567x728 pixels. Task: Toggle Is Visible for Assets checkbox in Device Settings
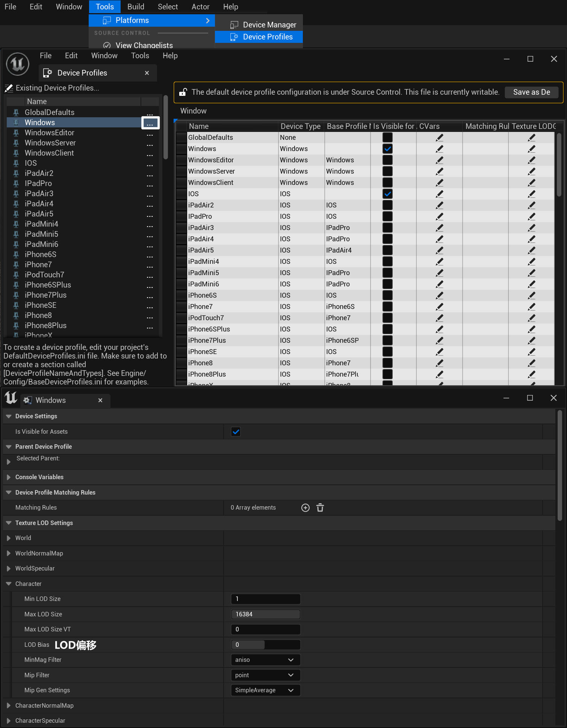coord(236,432)
